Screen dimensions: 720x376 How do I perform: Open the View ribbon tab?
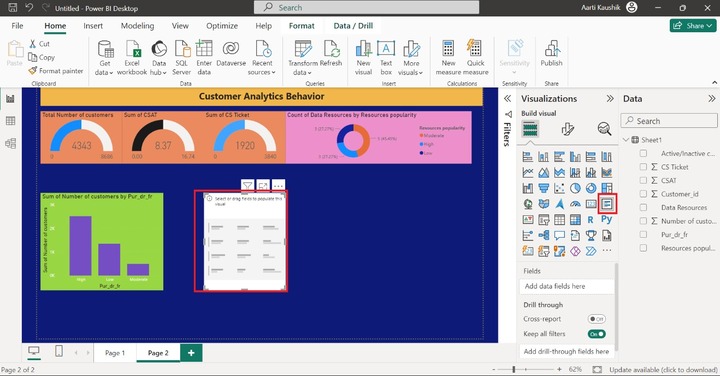[180, 26]
